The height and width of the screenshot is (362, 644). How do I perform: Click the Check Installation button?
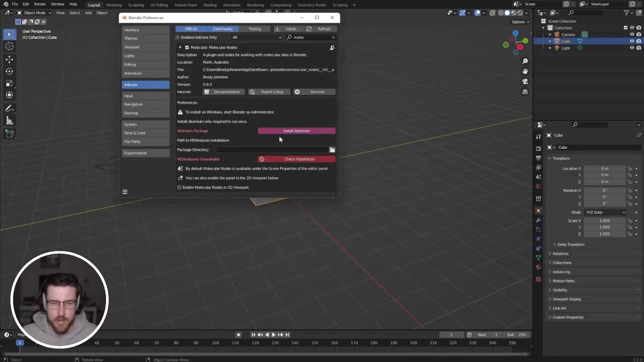pos(296,159)
